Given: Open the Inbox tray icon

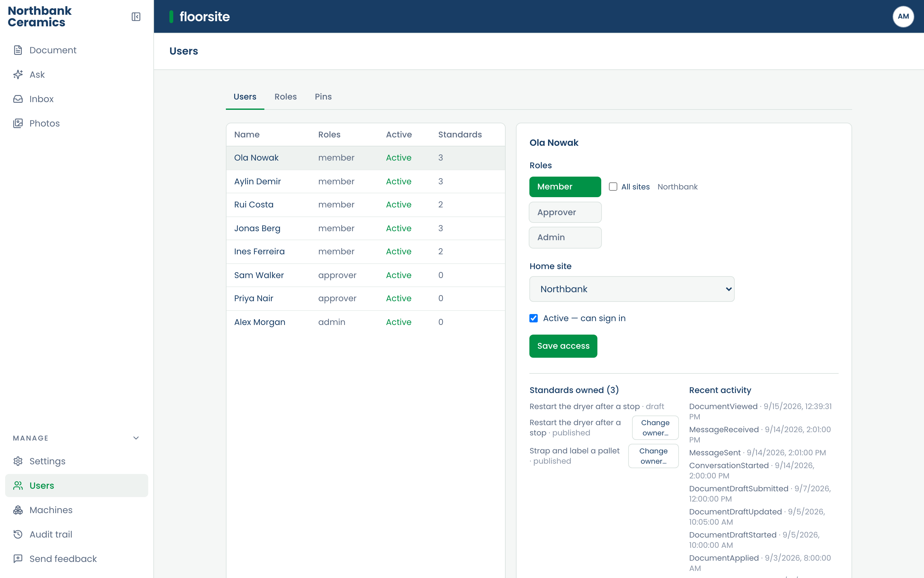Looking at the screenshot, I should pyautogui.click(x=18, y=99).
